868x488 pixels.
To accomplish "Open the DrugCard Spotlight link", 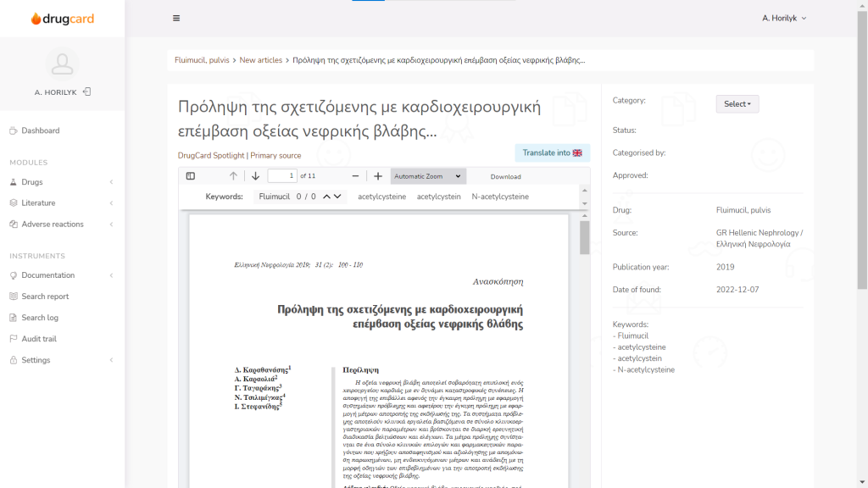I will click(211, 156).
